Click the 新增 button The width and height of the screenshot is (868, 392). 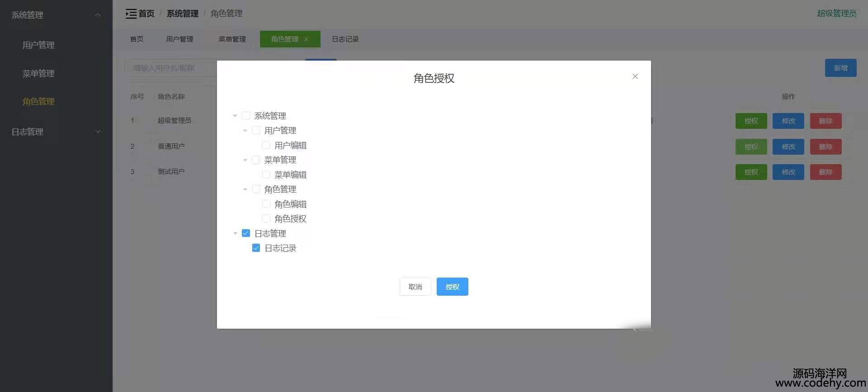tap(840, 68)
